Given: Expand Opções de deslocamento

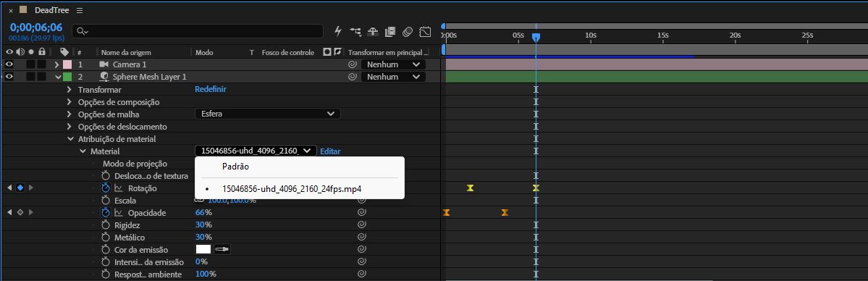Looking at the screenshot, I should tap(69, 126).
